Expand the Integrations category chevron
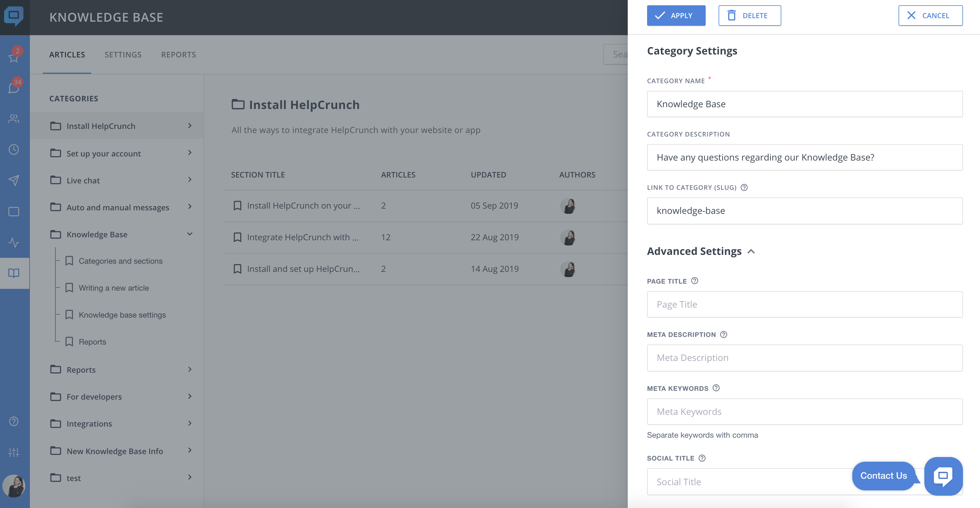Image resolution: width=980 pixels, height=508 pixels. pyautogui.click(x=190, y=423)
